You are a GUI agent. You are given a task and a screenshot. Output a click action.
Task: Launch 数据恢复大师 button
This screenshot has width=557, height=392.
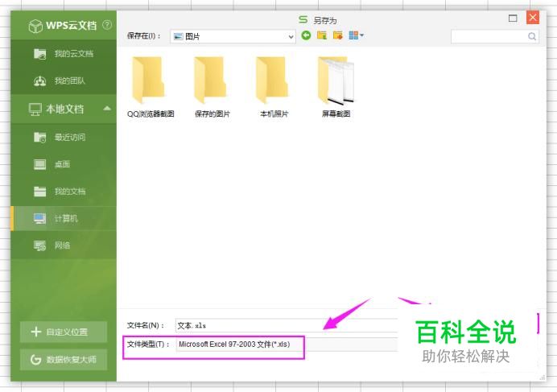coord(64,360)
